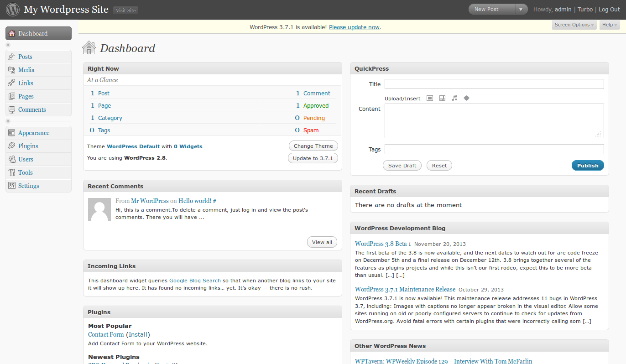626x364 pixels.
Task: Open the admin profile link
Action: click(563, 9)
